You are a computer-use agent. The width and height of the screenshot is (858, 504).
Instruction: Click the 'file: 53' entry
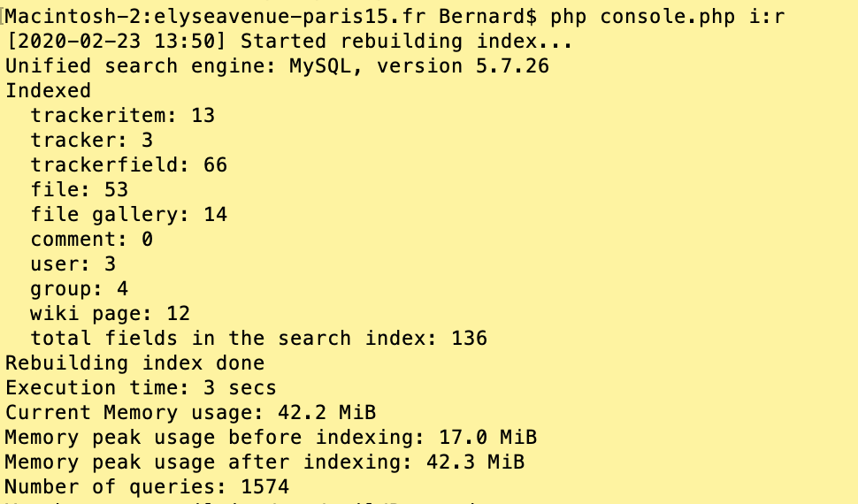[80, 190]
